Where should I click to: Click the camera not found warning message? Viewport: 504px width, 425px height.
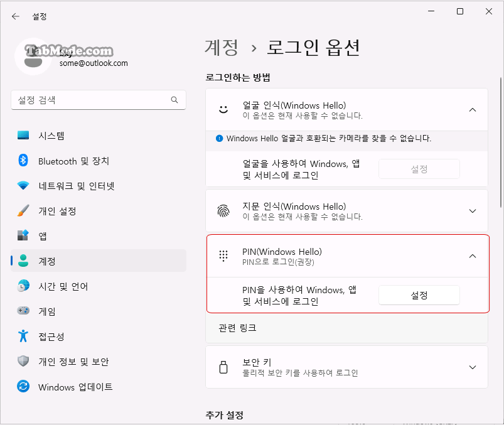pyautogui.click(x=329, y=139)
